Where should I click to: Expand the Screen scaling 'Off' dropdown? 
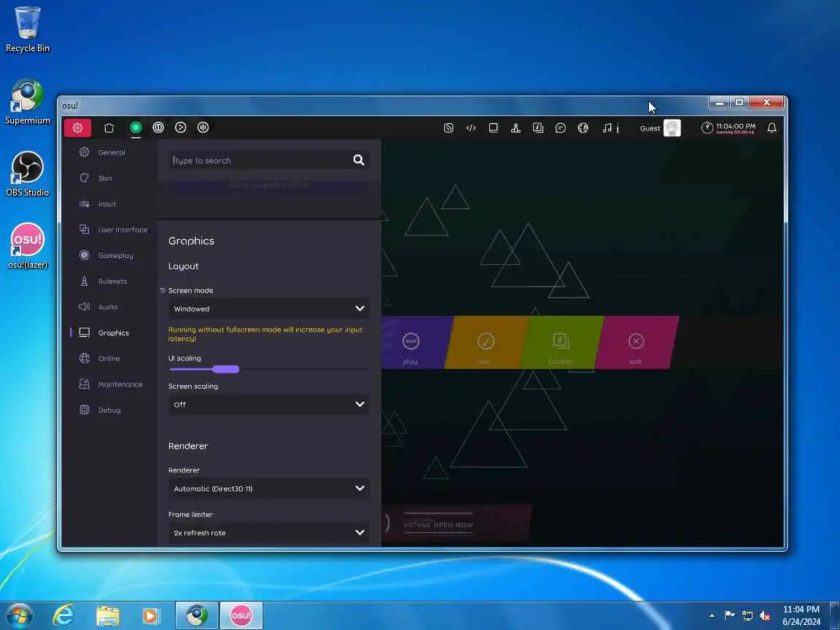pyautogui.click(x=269, y=405)
